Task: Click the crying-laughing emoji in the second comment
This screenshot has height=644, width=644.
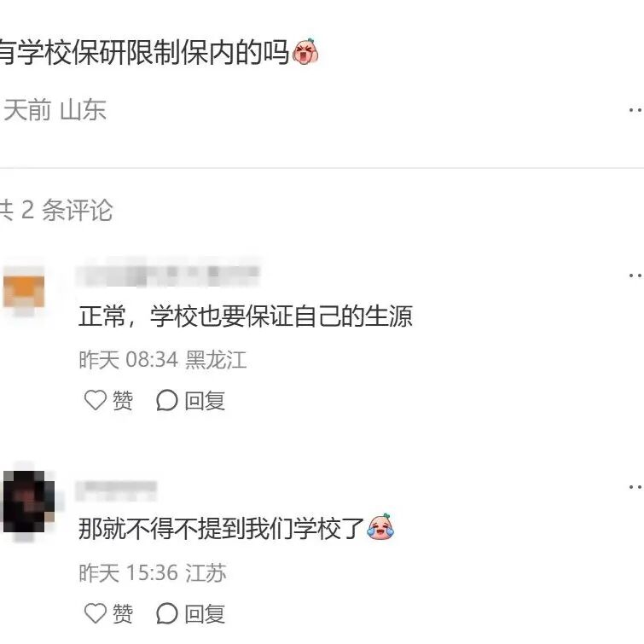Action: tap(380, 526)
